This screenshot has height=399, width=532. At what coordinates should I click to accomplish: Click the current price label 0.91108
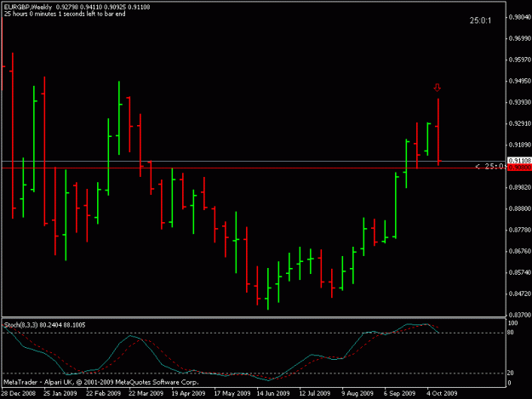pyautogui.click(x=519, y=160)
